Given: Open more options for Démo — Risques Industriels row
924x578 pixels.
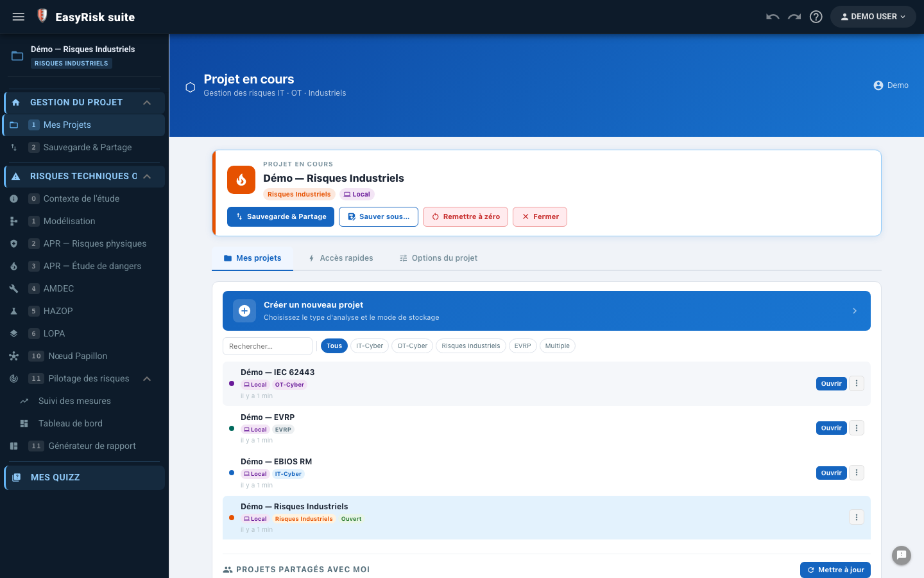Looking at the screenshot, I should [857, 518].
